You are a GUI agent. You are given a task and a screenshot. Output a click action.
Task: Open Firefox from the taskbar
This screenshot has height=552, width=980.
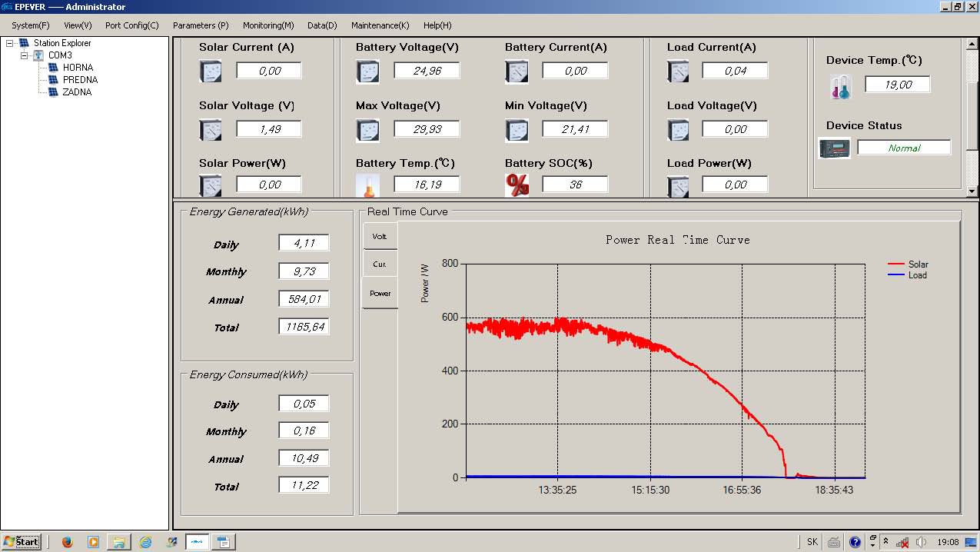click(67, 542)
